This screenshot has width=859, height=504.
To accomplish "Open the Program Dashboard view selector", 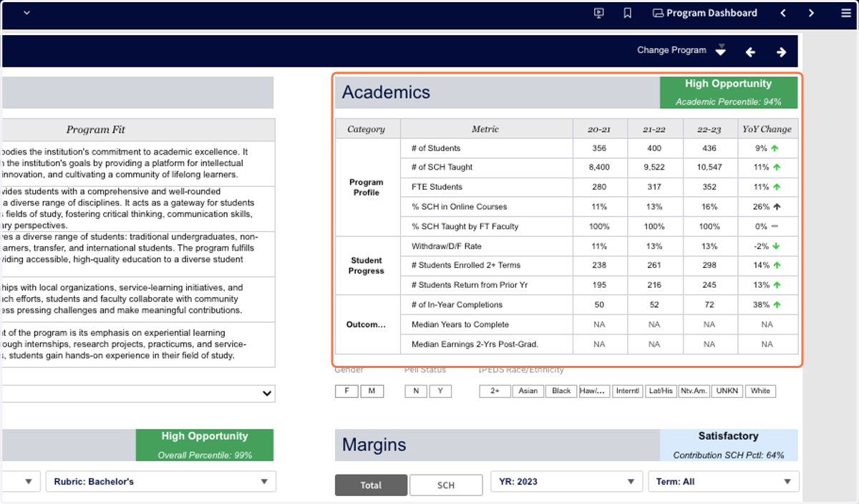I will (705, 13).
